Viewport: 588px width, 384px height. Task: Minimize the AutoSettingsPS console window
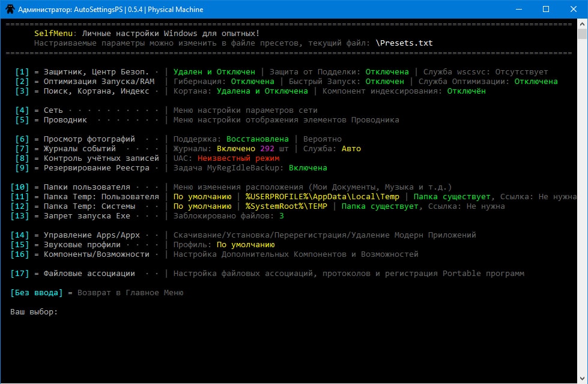point(518,10)
